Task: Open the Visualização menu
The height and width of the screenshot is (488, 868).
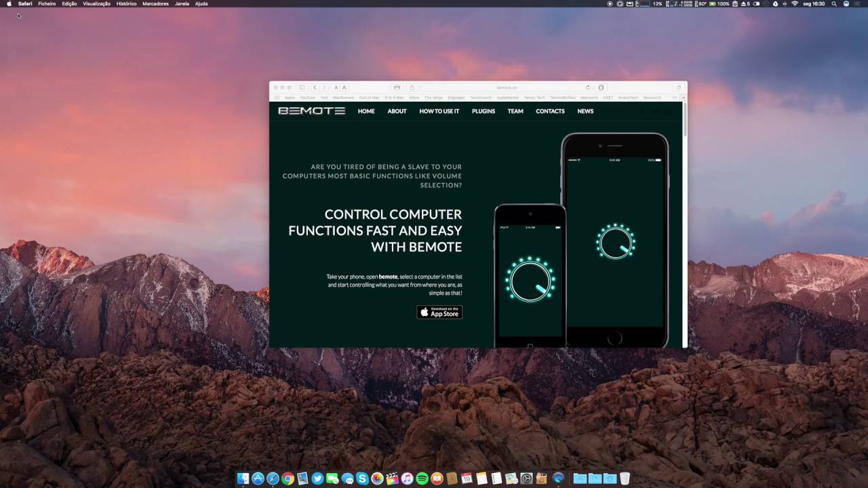Action: tap(96, 3)
